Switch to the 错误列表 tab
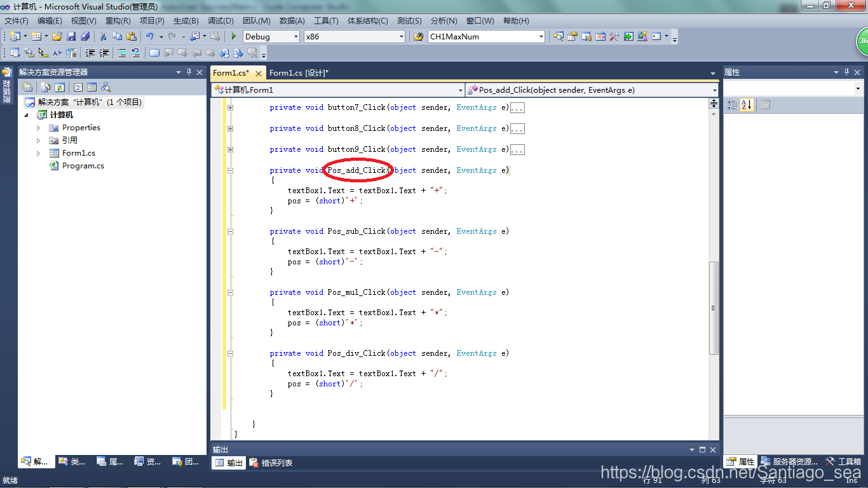 (x=271, y=463)
